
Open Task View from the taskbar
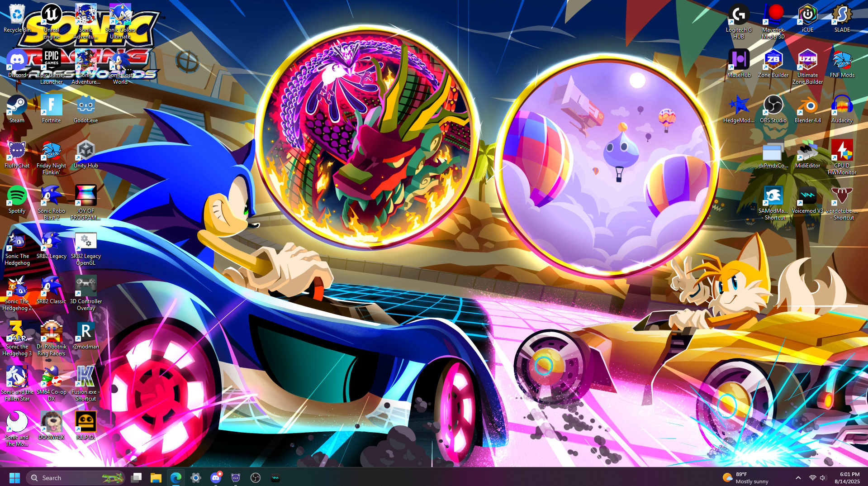(136, 478)
